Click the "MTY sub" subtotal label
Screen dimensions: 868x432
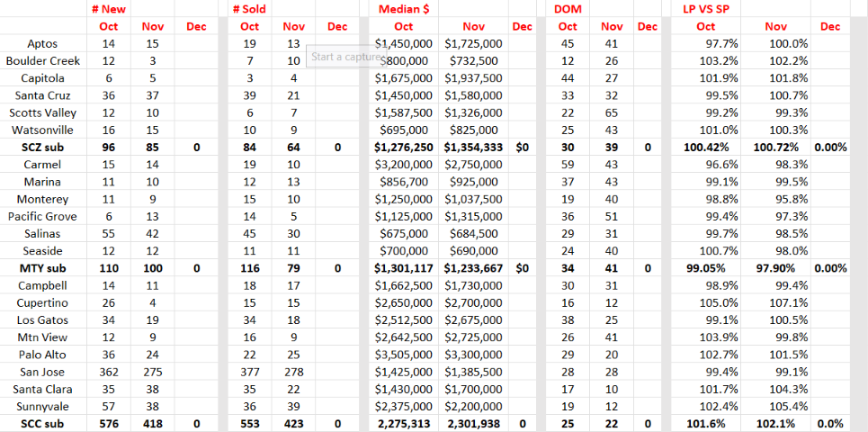click(42, 268)
